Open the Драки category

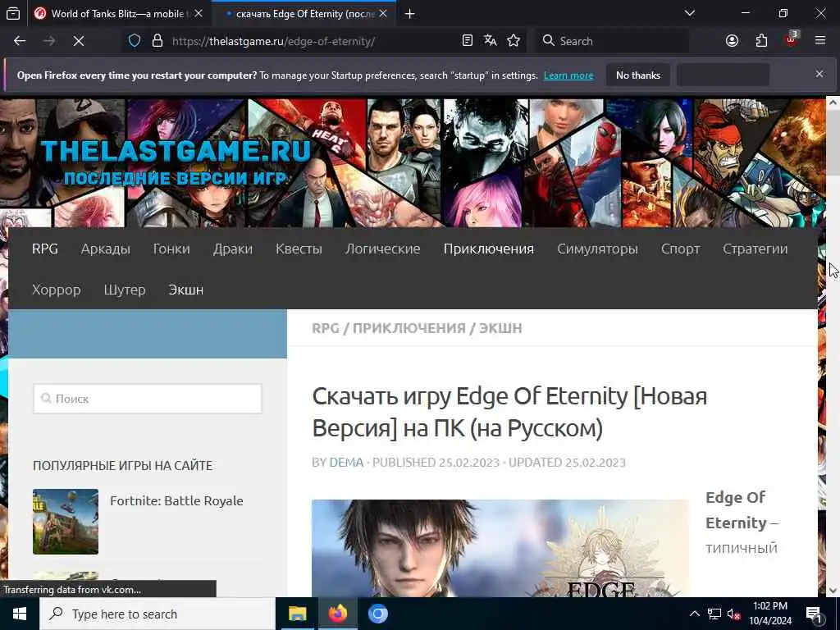[x=232, y=249]
